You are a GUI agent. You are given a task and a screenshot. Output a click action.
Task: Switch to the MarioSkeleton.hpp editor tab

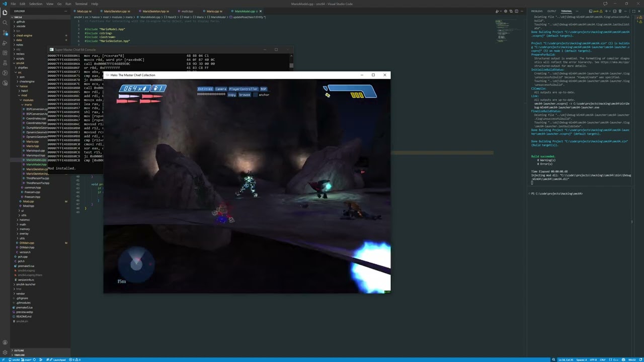coord(154,11)
